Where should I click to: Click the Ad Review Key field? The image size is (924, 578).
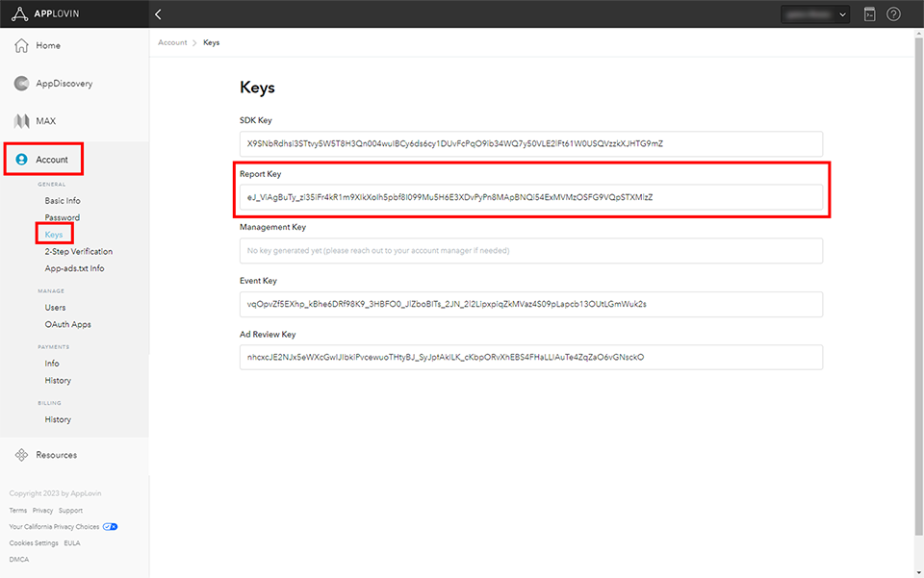531,357
